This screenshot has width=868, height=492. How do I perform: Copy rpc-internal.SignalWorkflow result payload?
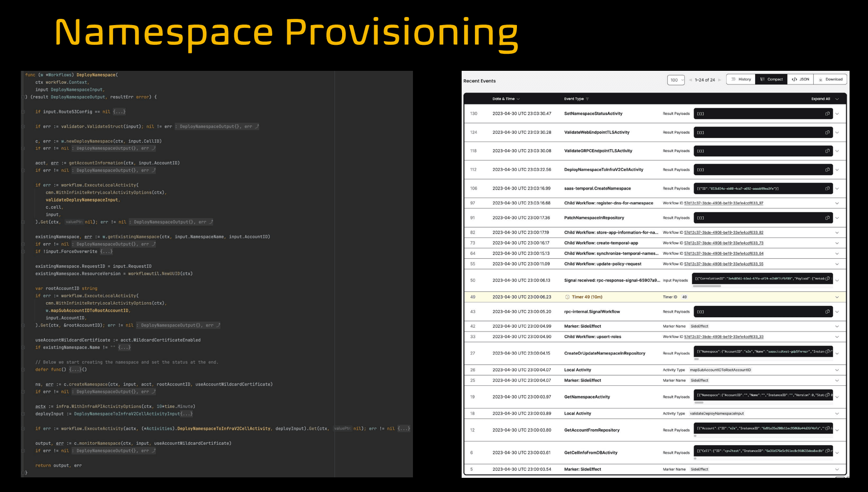(x=827, y=312)
